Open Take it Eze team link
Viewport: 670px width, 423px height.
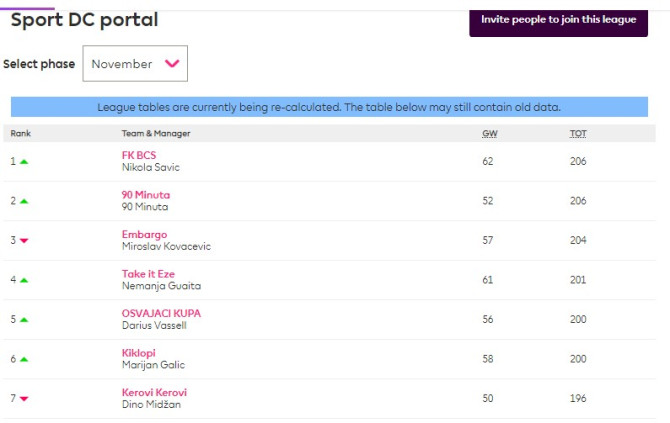pos(147,274)
